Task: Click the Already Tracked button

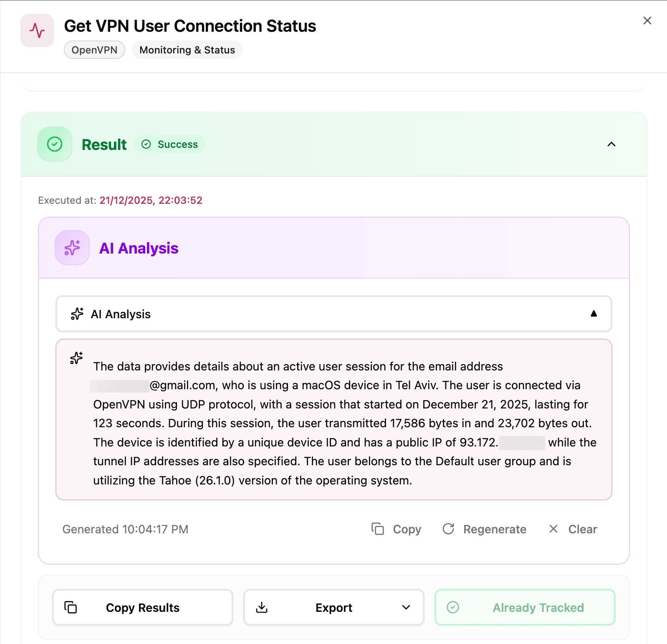Action: (x=524, y=607)
